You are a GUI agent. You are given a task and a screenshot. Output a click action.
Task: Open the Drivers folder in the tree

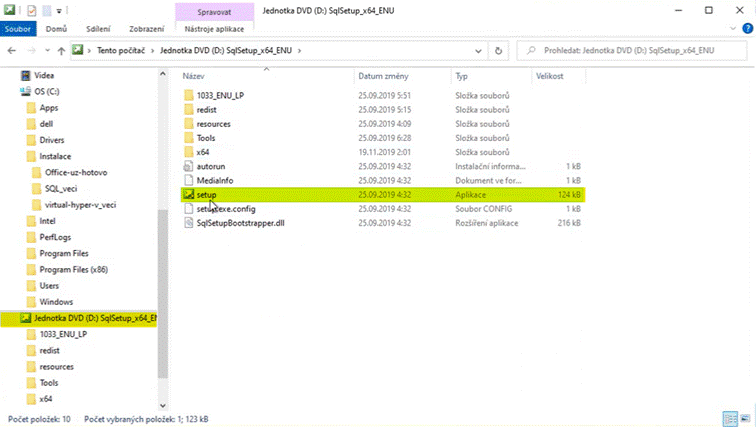pos(52,140)
